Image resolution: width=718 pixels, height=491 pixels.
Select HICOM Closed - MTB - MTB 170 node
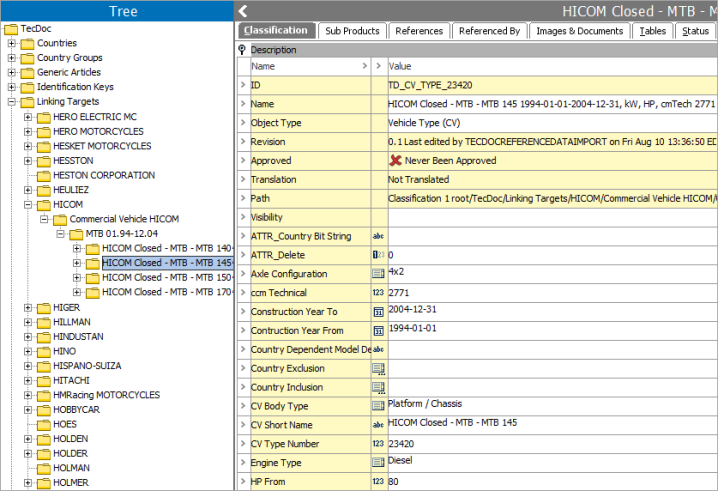pyautogui.click(x=167, y=292)
